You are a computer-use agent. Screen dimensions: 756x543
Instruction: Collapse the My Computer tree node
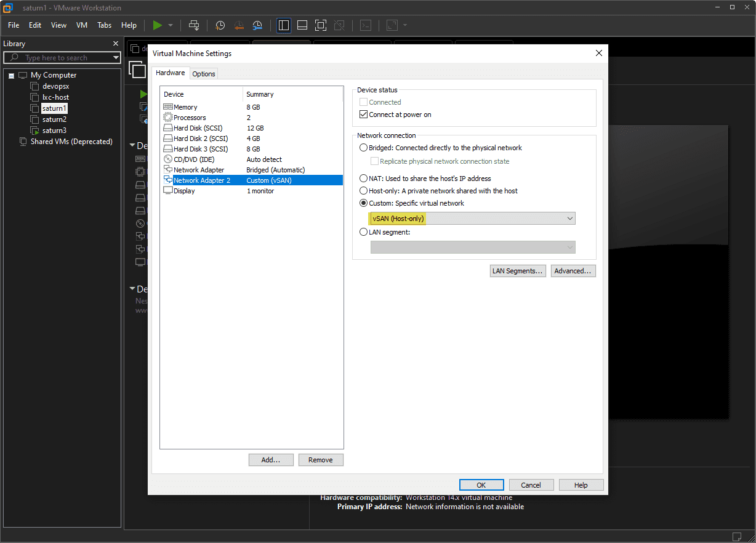[x=11, y=75]
